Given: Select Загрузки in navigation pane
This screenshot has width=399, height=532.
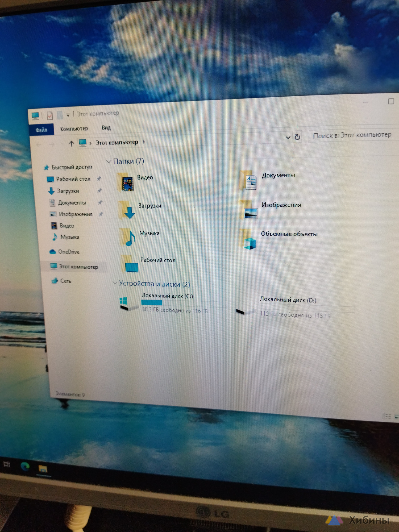Looking at the screenshot, I should click(68, 191).
